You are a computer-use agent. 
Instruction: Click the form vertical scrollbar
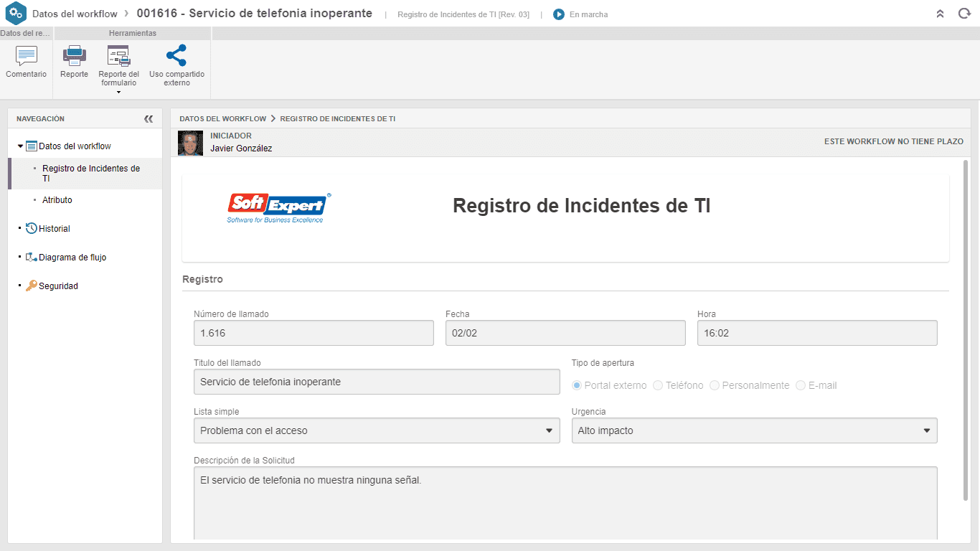[965, 330]
